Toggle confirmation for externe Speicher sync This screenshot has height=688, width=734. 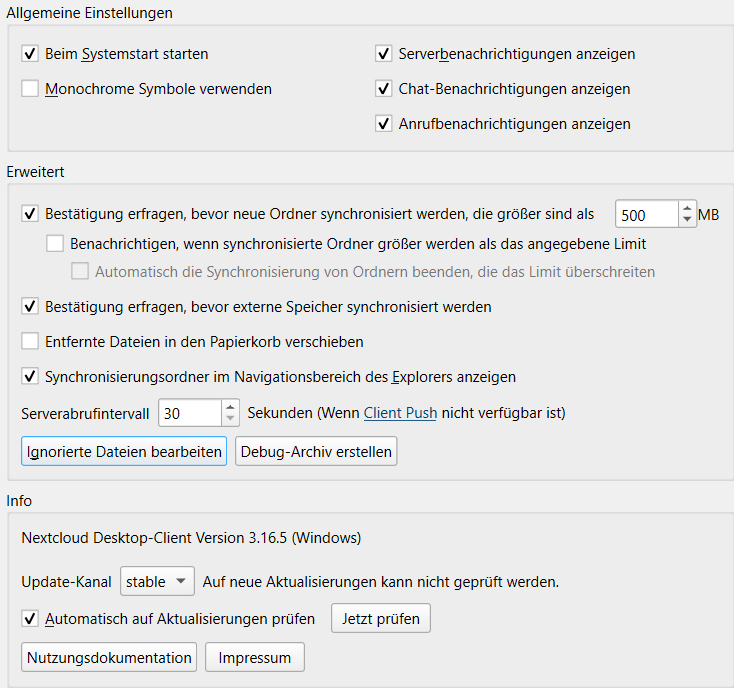pyautogui.click(x=30, y=307)
